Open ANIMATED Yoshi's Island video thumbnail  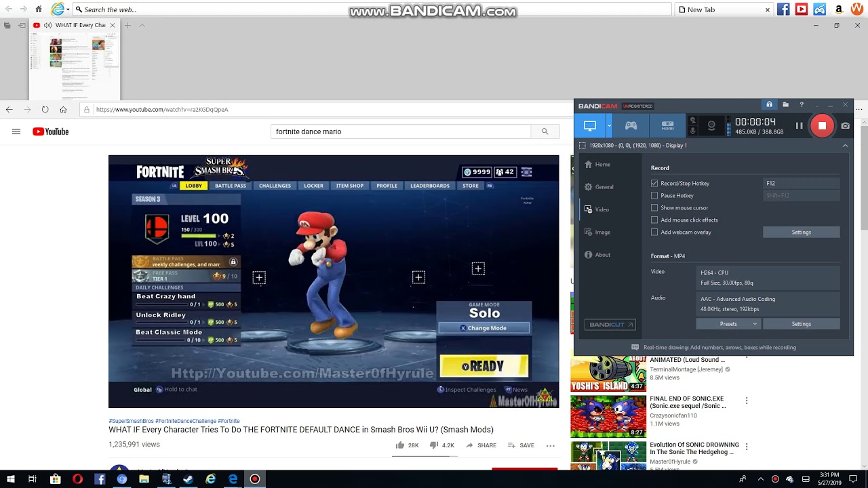(x=608, y=374)
